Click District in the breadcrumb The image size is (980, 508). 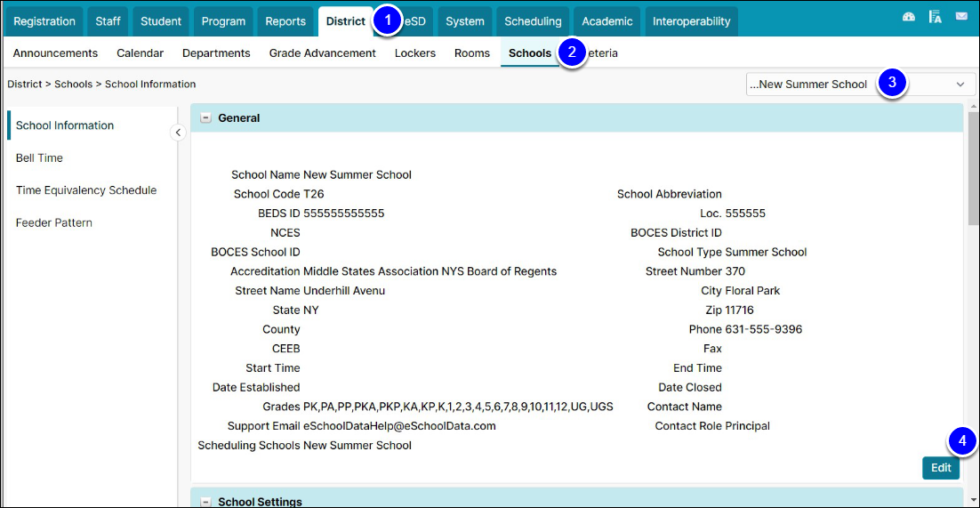25,84
